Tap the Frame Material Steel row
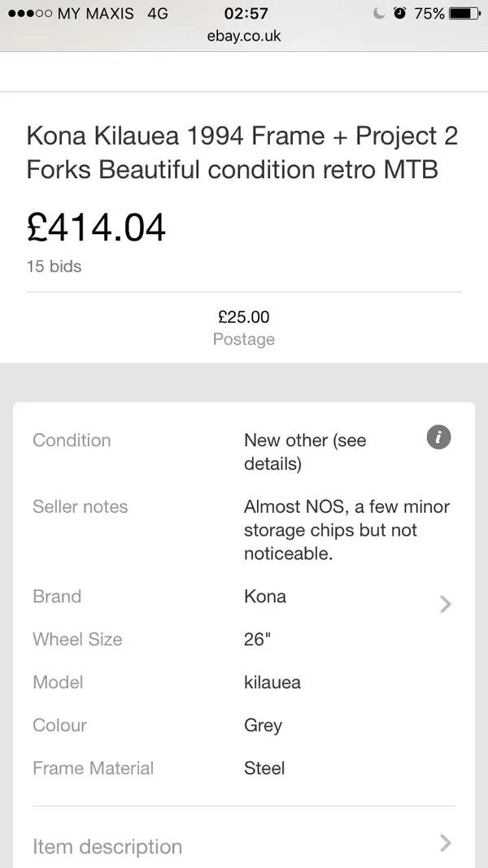The height and width of the screenshot is (868, 488). [244, 768]
